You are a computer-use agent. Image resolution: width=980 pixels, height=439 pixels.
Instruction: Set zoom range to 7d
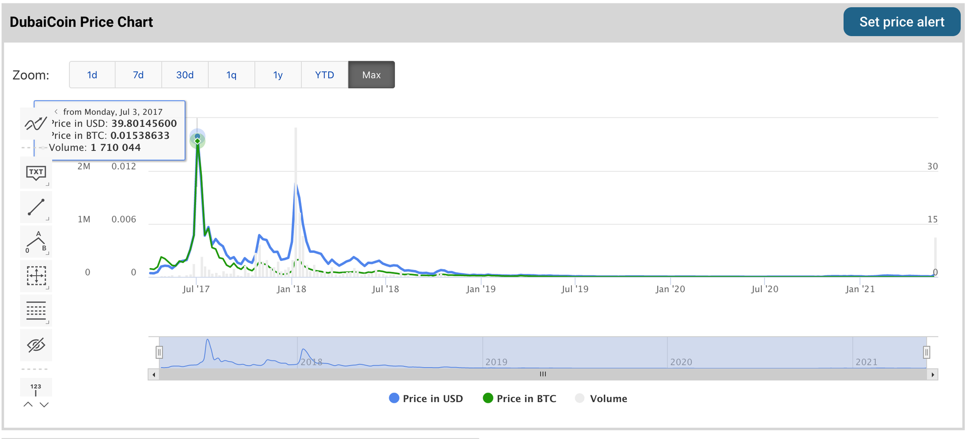pos(138,75)
